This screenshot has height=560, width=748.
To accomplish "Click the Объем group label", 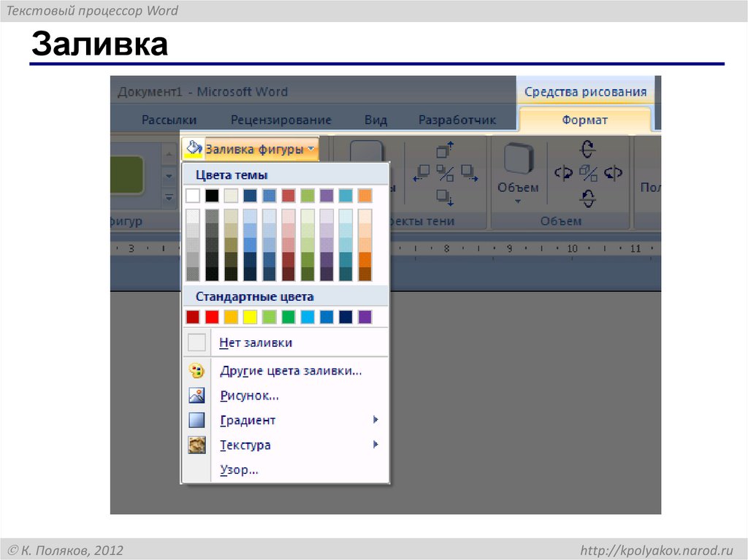I will (560, 221).
